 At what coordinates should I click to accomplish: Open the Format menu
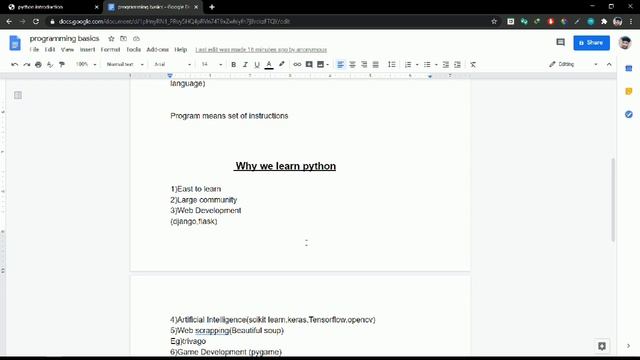click(x=110, y=49)
